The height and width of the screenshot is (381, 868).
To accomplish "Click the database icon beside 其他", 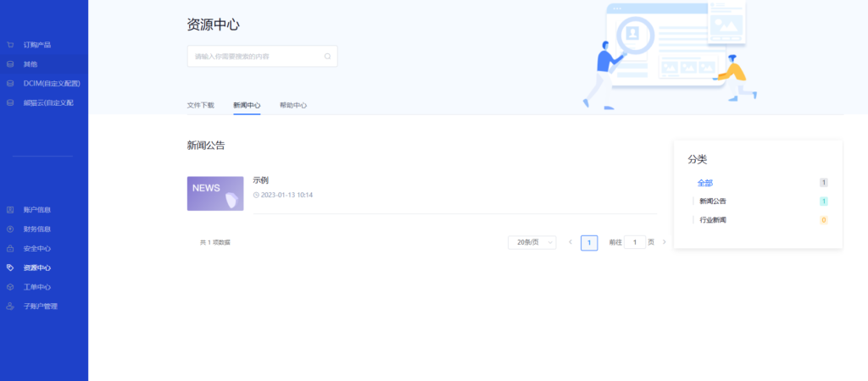I will [x=10, y=64].
